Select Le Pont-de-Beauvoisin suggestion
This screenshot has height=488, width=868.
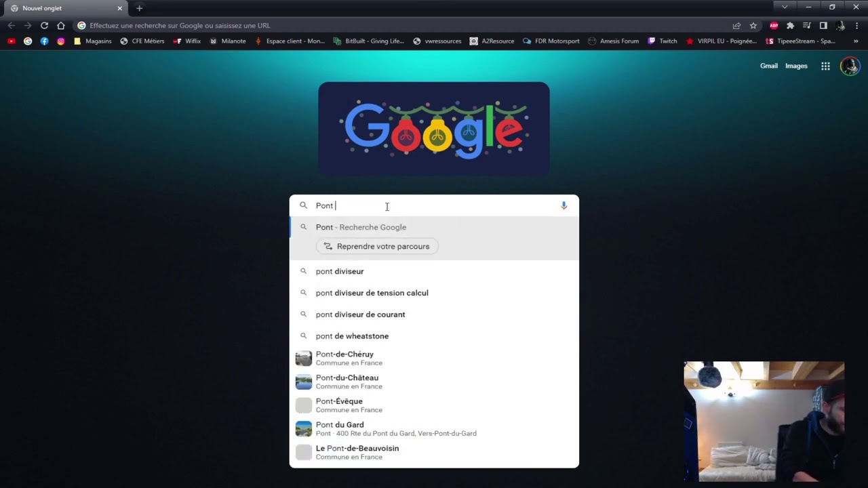tap(434, 452)
